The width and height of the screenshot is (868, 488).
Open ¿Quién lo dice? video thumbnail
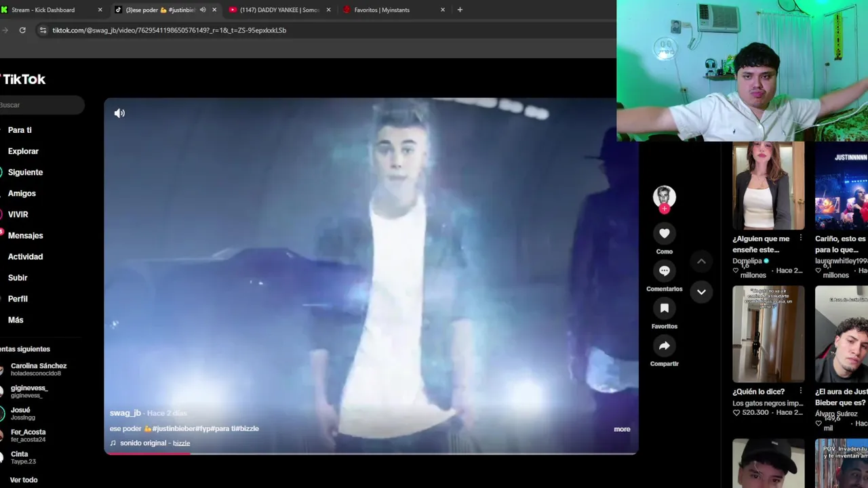click(x=768, y=334)
